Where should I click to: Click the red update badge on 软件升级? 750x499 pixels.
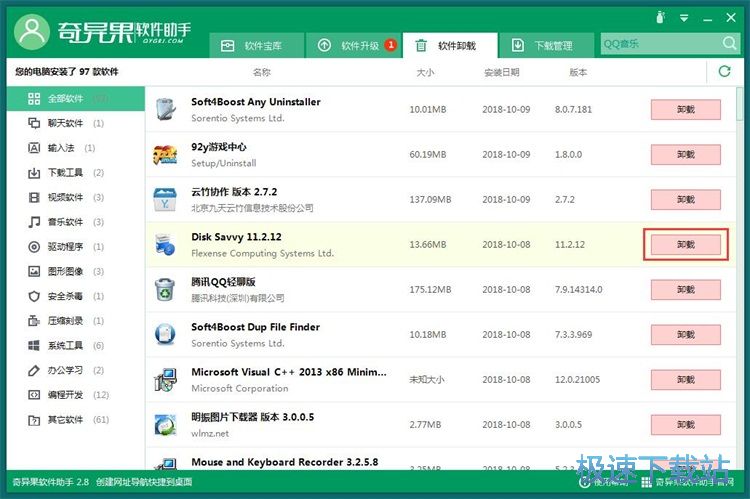pos(391,45)
